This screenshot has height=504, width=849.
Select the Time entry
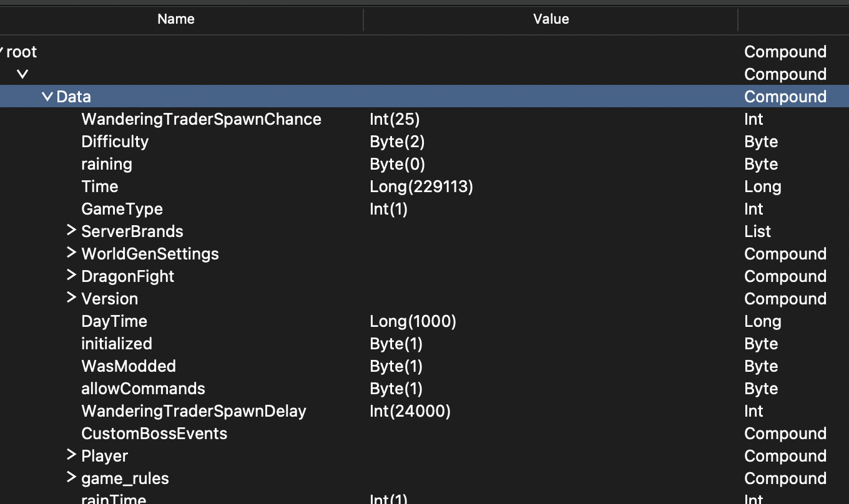(x=99, y=187)
